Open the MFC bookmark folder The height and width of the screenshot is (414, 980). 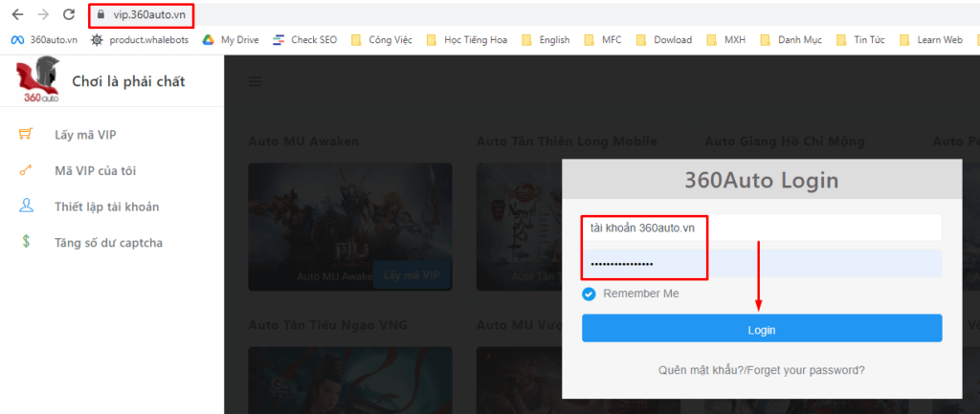603,40
